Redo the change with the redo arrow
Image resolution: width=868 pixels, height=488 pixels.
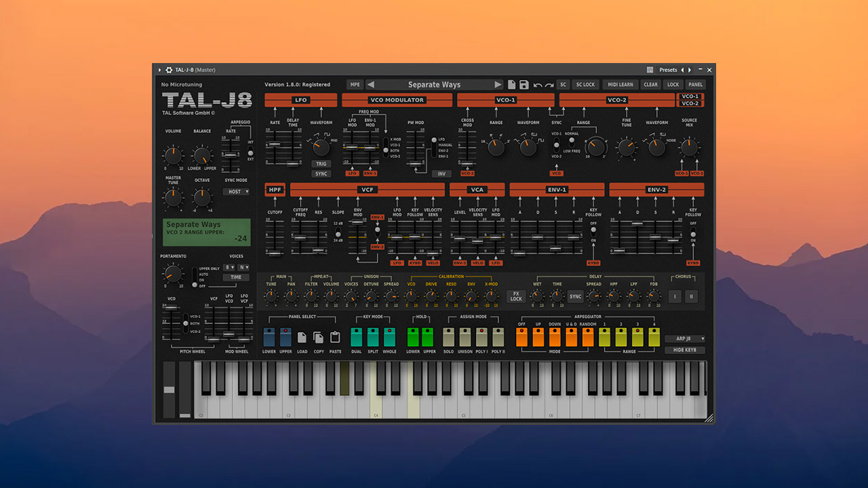(548, 84)
